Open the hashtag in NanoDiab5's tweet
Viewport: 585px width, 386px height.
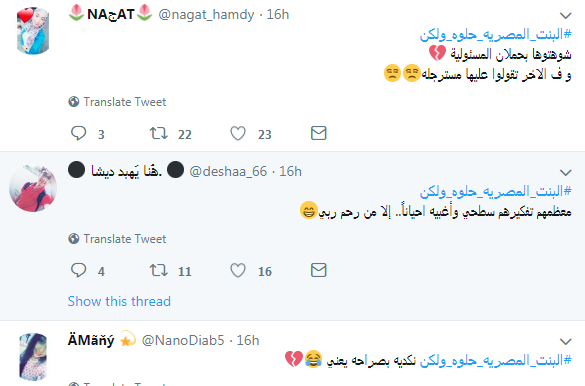(x=495, y=360)
